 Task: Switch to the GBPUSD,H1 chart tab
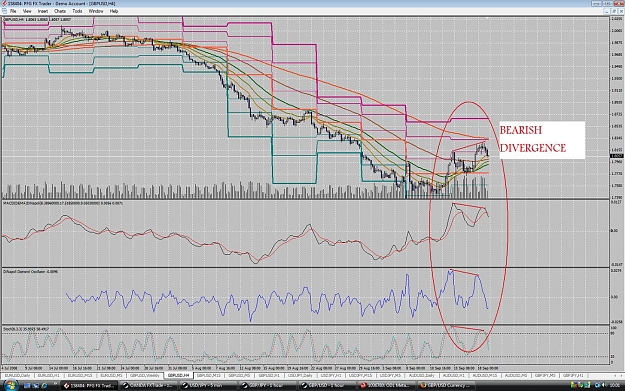click(x=269, y=375)
